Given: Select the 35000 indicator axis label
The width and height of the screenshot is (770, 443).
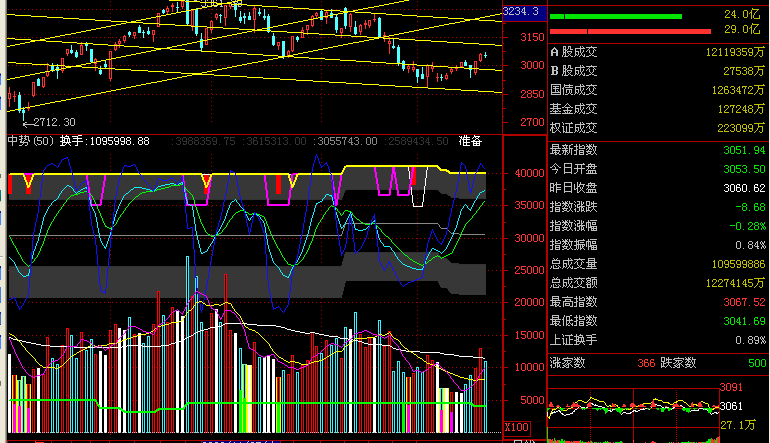Looking at the screenshot, I should pyautogui.click(x=529, y=206).
